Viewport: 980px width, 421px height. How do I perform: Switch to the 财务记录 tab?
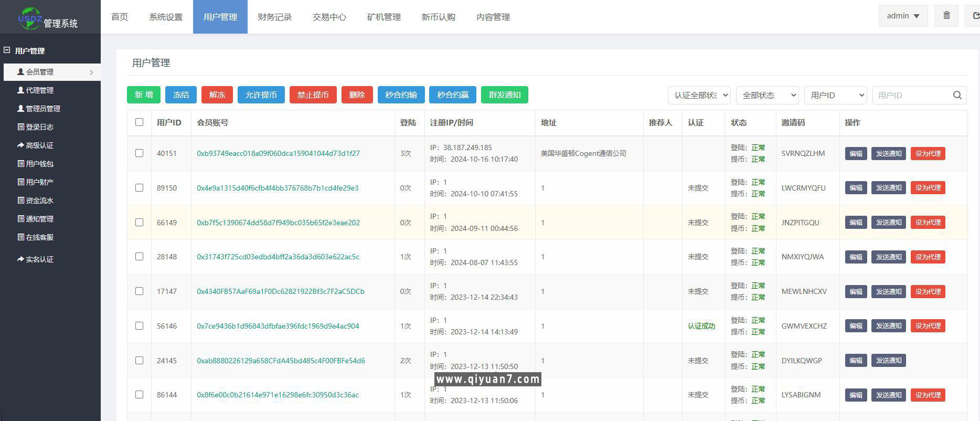click(274, 17)
